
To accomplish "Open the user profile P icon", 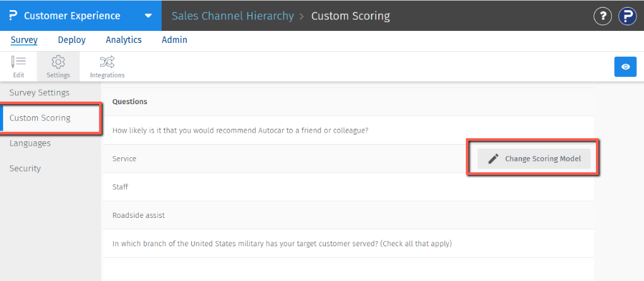I will point(628,16).
